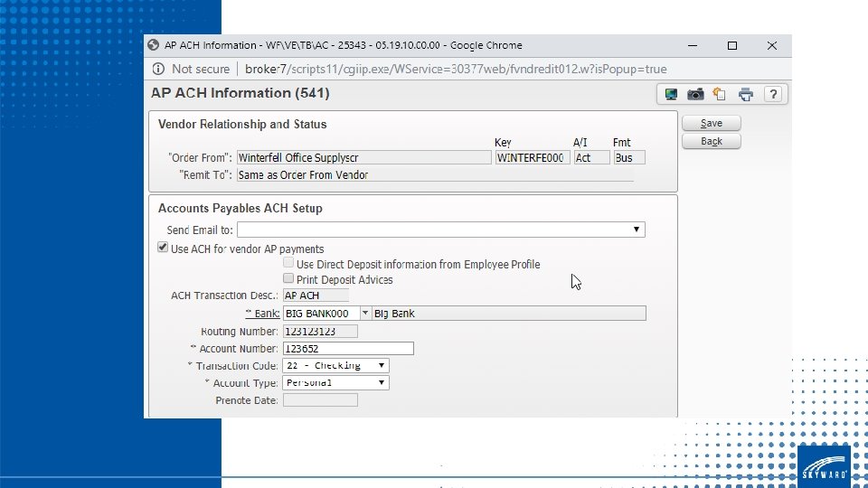The height and width of the screenshot is (488, 868).
Task: Click Vendor Relationship and Status heading
Action: pyautogui.click(x=242, y=124)
